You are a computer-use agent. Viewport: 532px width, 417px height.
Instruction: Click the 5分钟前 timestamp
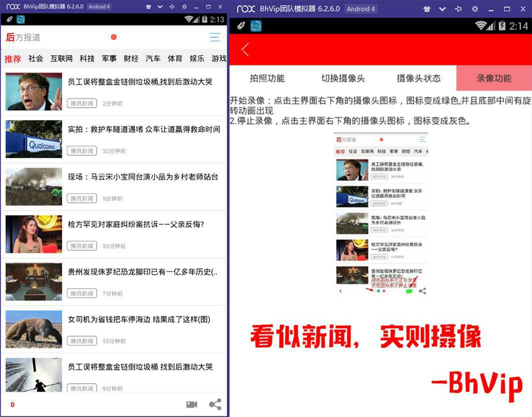[112, 198]
